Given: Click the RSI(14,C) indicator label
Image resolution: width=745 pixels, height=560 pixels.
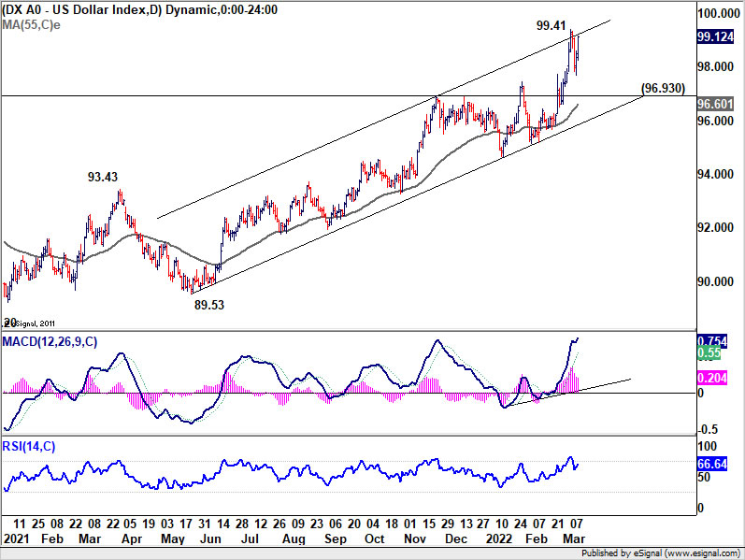Looking at the screenshot, I should click(29, 446).
